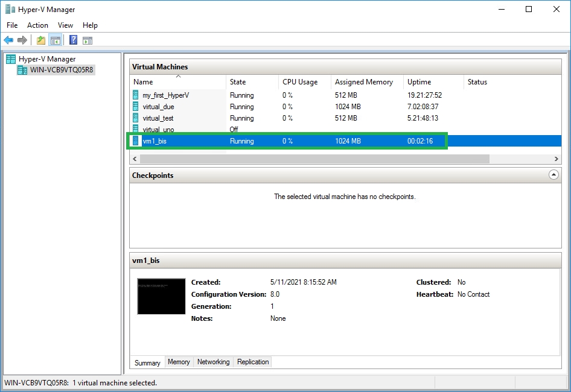571x392 pixels.
Task: Open Help via the question mark icon
Action: pos(73,40)
